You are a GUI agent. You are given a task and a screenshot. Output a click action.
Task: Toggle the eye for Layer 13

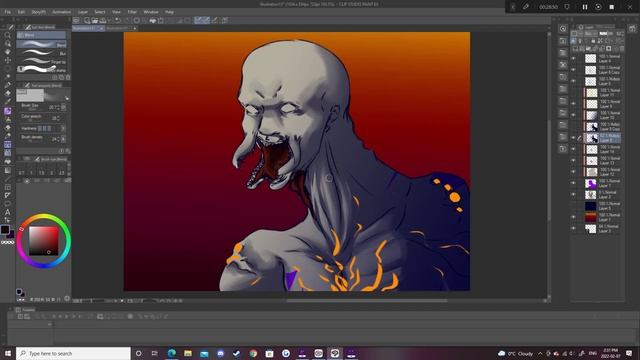573,161
